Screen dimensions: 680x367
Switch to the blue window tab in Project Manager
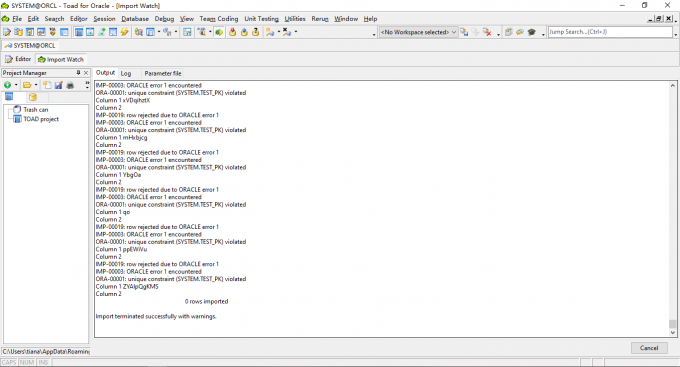point(9,97)
